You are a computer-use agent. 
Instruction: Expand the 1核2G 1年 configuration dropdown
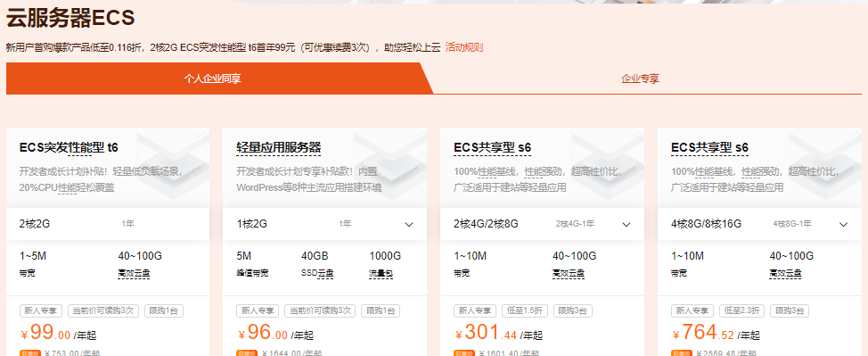(x=324, y=224)
